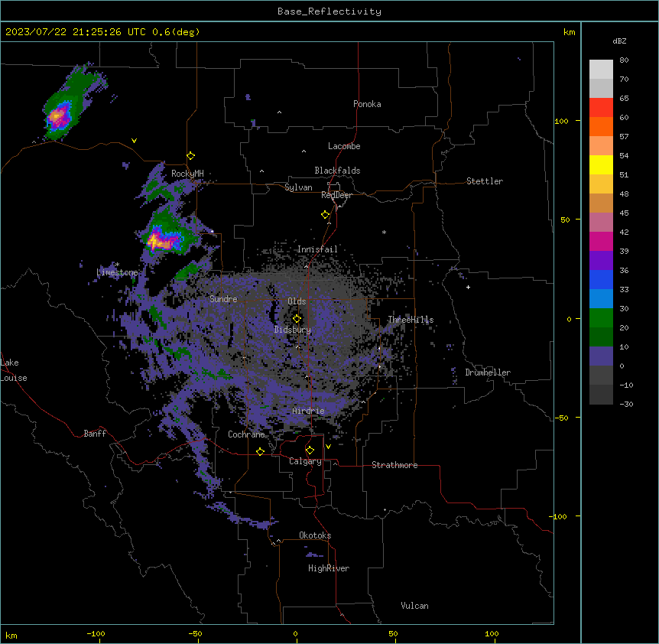
Task: Click the Blackfalds city label
Action: tap(337, 171)
